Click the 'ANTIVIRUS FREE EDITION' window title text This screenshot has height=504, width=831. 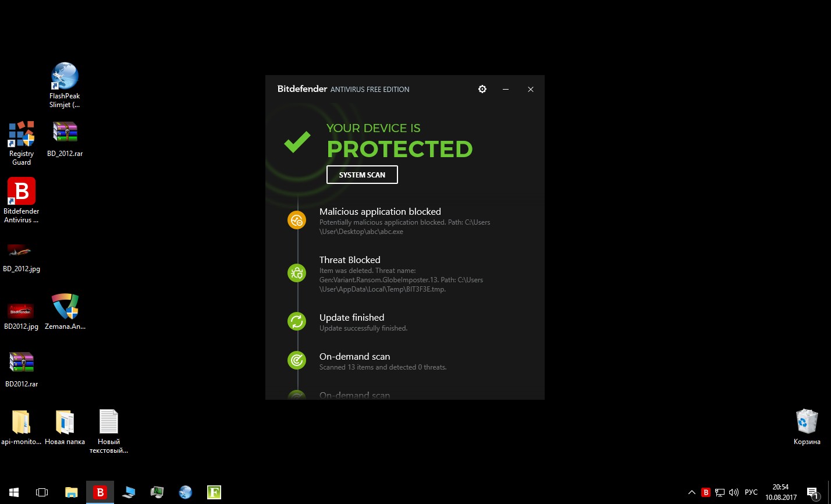tap(370, 90)
